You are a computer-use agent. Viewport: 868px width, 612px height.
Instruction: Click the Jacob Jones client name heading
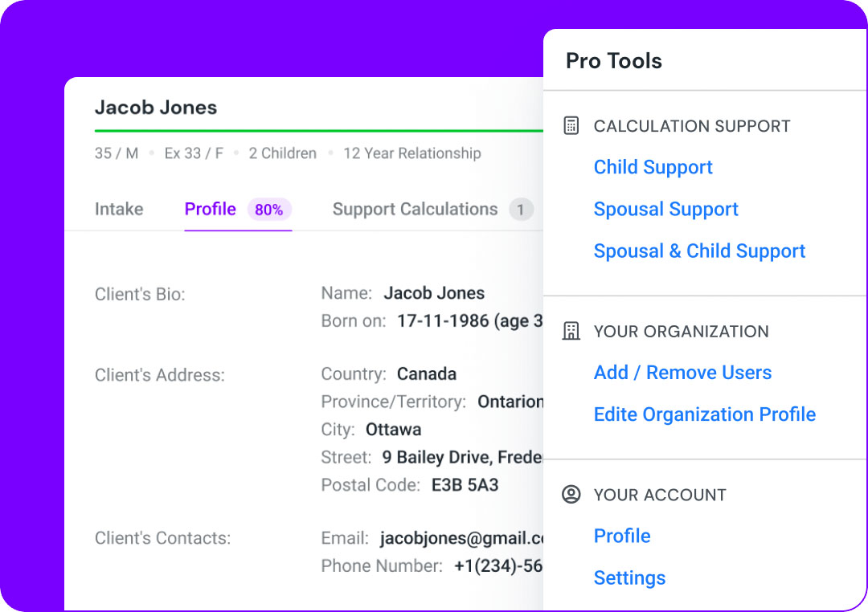tap(156, 108)
